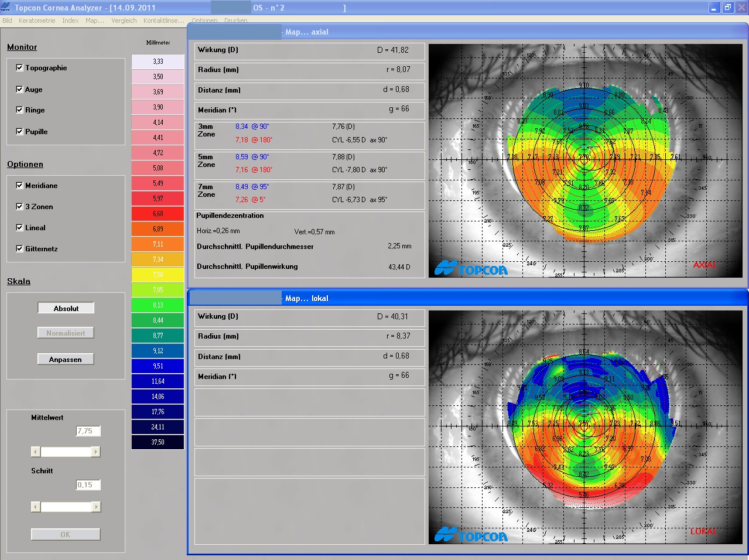Click the Map... axial window title bar
Image resolution: width=749 pixels, height=560 pixels.
pos(467,32)
